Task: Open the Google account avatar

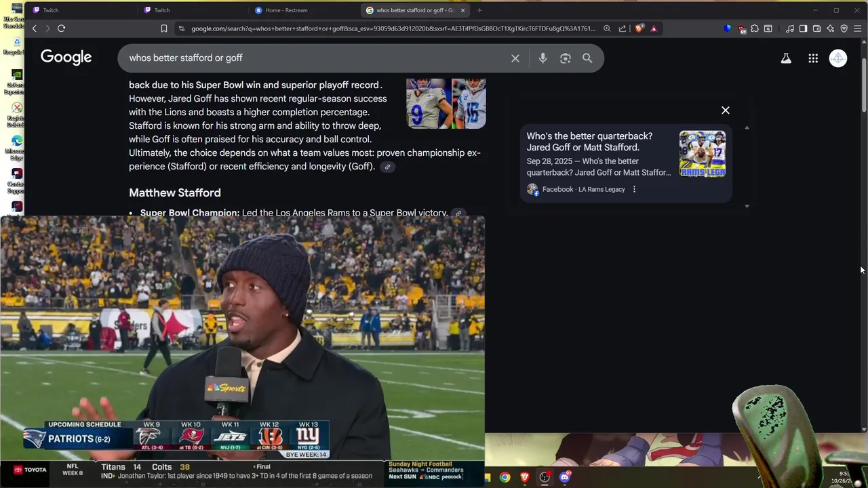Action: coord(838,58)
